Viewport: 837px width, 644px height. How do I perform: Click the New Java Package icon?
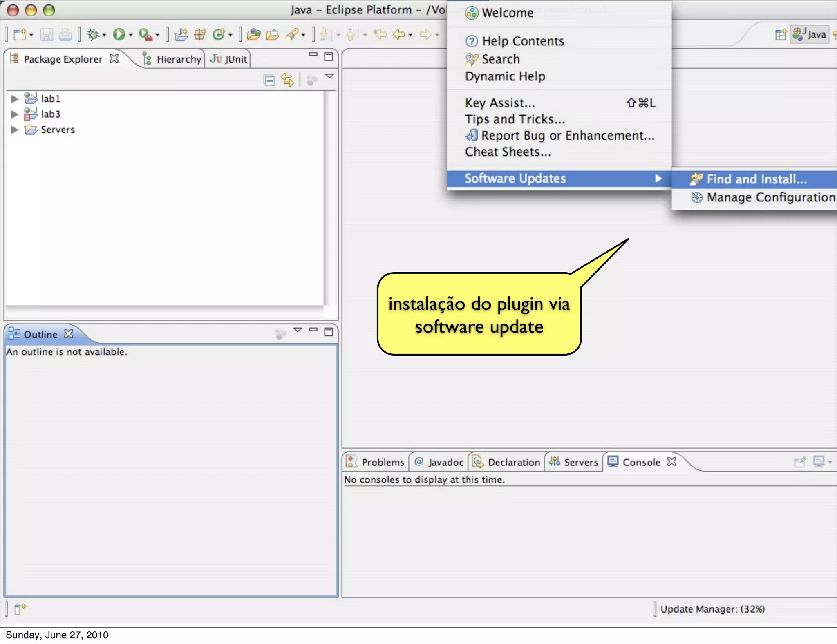(200, 35)
